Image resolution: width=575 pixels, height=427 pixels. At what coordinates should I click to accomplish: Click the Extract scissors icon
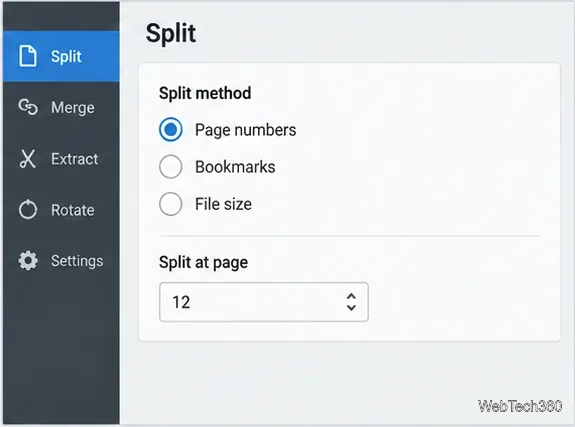(x=28, y=159)
